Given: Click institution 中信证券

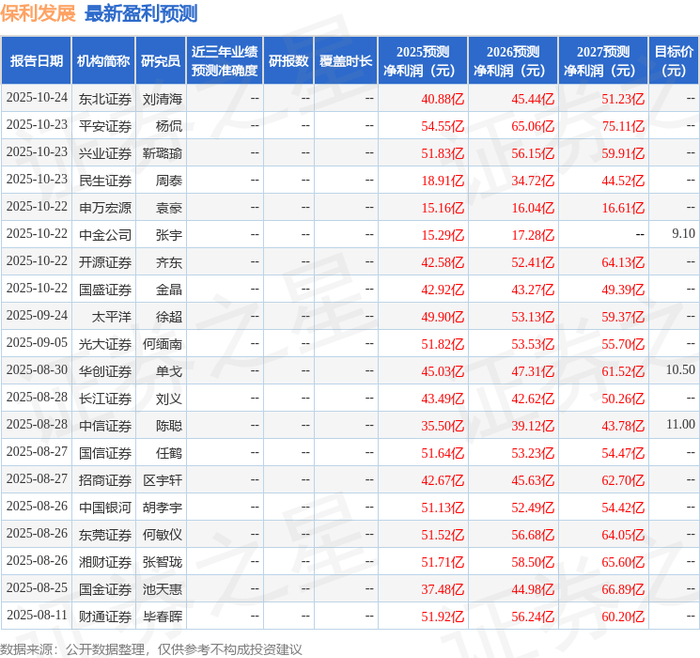Looking at the screenshot, I should click(x=105, y=425).
